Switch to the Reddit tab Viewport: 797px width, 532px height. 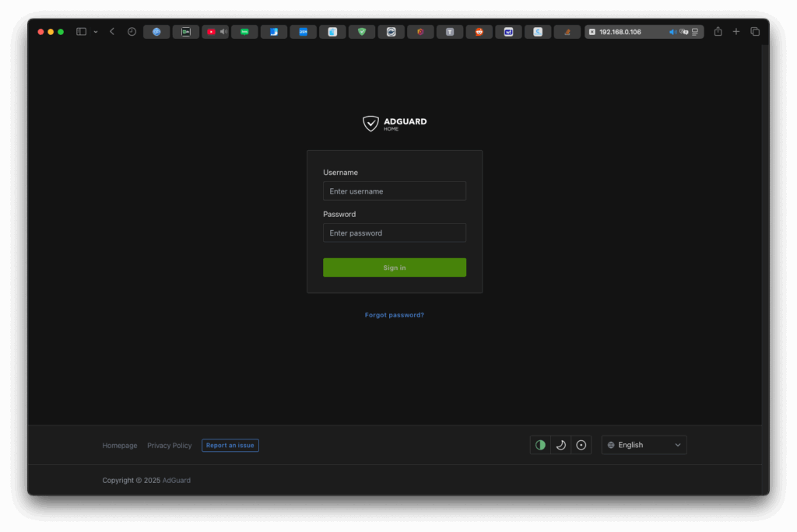pos(479,32)
